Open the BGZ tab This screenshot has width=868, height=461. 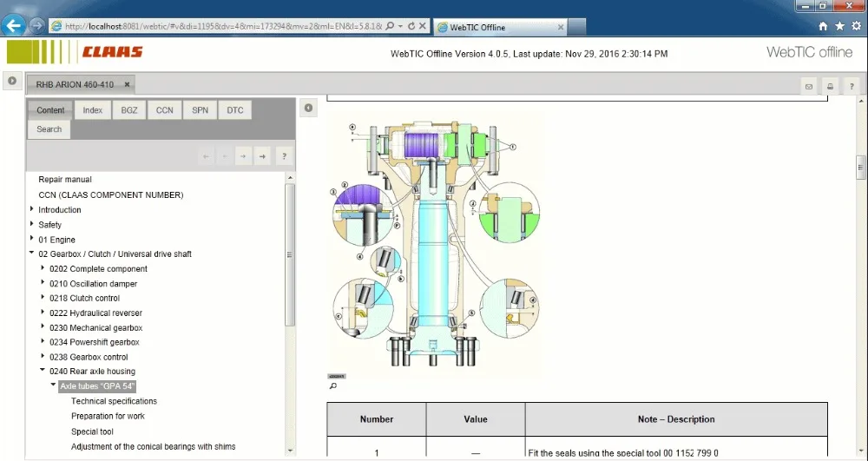(x=129, y=110)
